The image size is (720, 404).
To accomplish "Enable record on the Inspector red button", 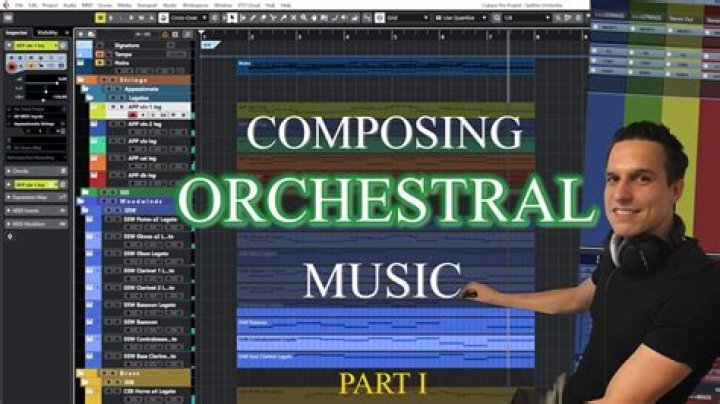I will point(11,67).
